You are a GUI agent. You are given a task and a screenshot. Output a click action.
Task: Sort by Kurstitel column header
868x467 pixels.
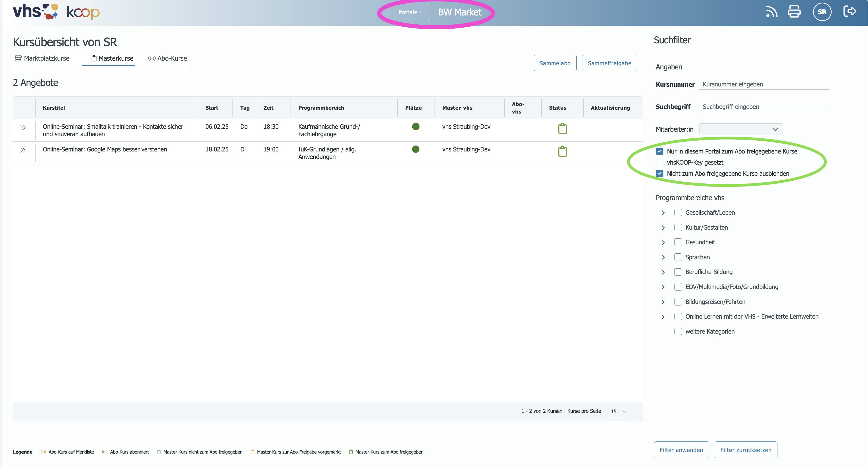point(54,108)
